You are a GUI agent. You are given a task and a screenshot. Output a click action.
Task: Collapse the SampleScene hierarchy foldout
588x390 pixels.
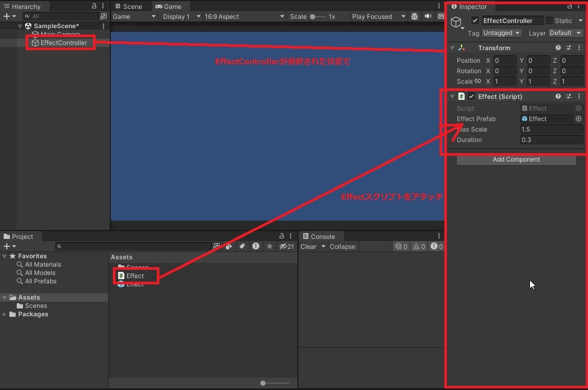[x=20, y=26]
